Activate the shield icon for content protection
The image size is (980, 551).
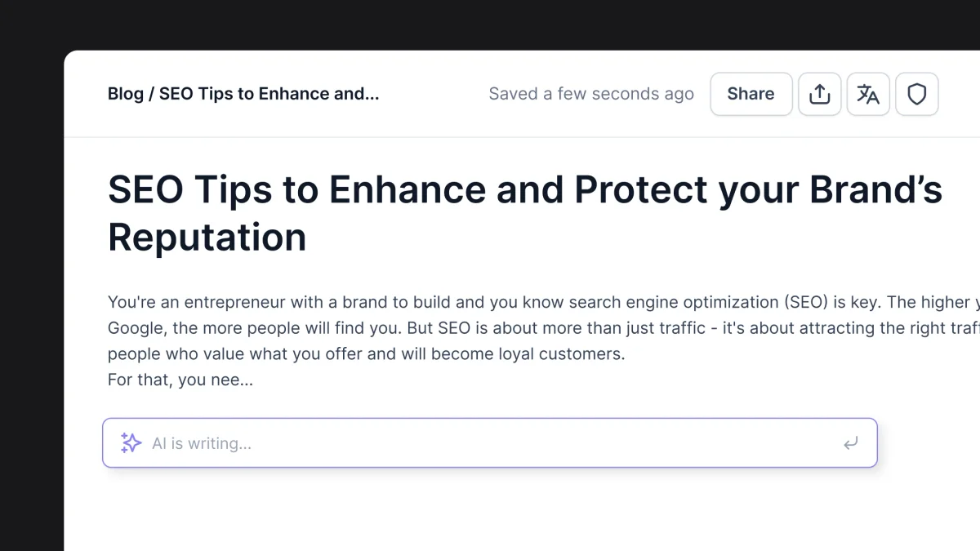[x=917, y=94]
